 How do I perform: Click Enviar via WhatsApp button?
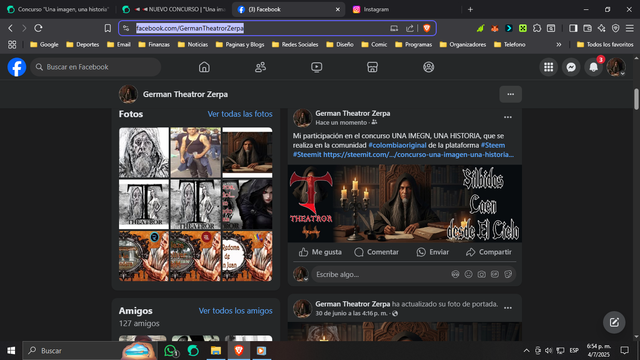433,252
